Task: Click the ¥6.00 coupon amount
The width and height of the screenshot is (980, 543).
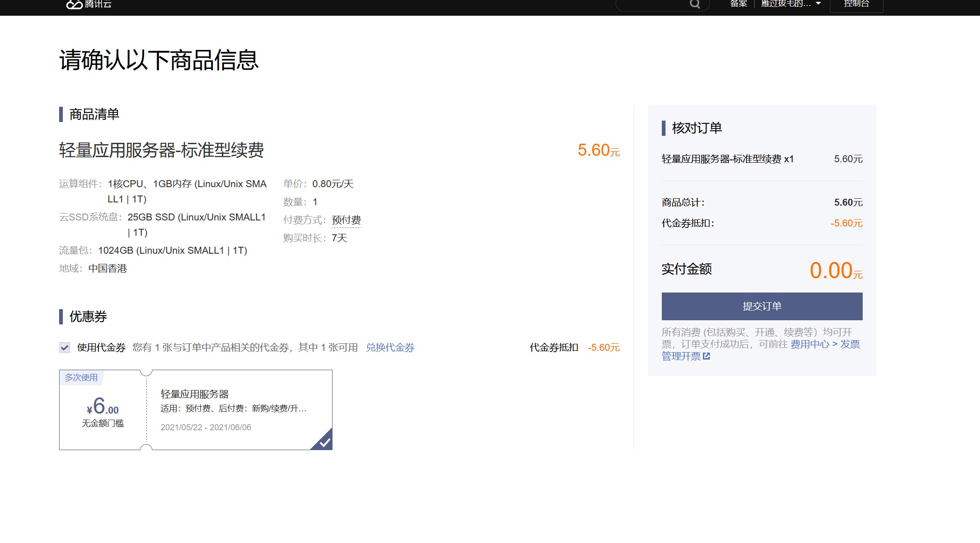Action: tap(103, 406)
